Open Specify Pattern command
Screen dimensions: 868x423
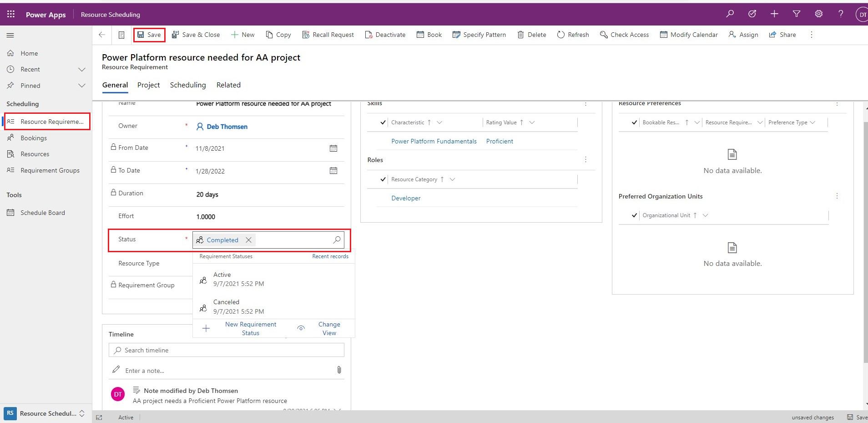pos(479,35)
